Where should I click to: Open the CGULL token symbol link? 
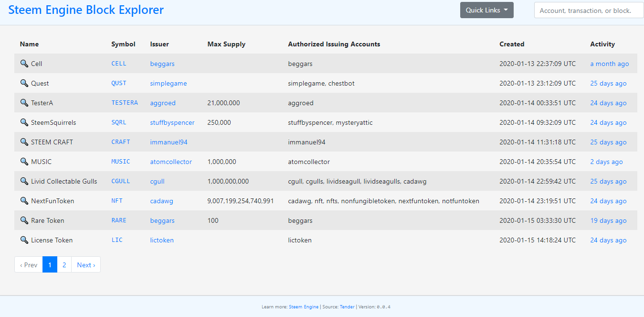click(121, 181)
